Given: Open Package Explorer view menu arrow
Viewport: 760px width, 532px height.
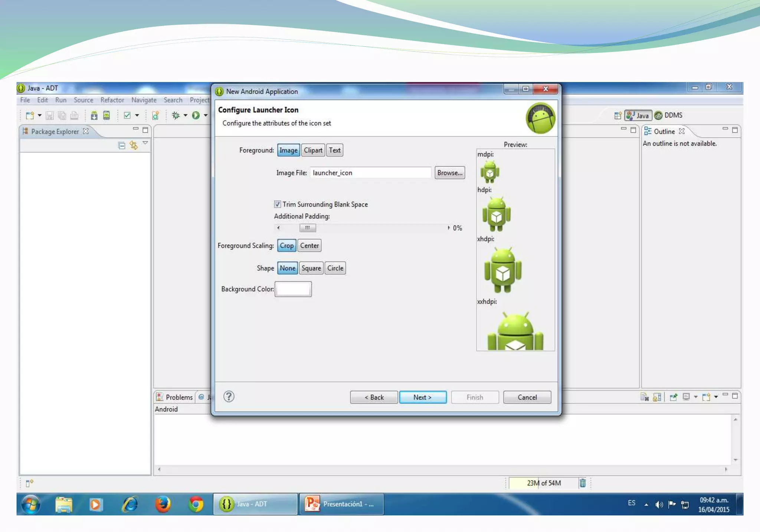Looking at the screenshot, I should point(145,143).
